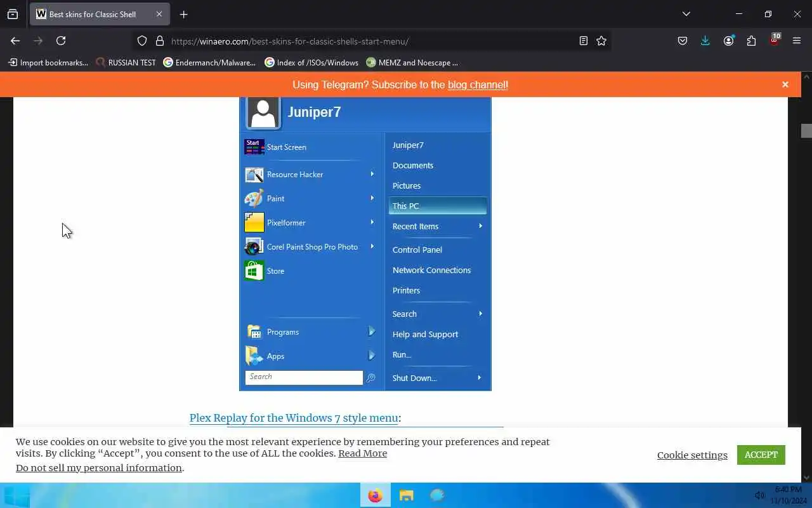The height and width of the screenshot is (508, 812).
Task: Open the Endermanch/Malware bookmark
Action: click(209, 62)
